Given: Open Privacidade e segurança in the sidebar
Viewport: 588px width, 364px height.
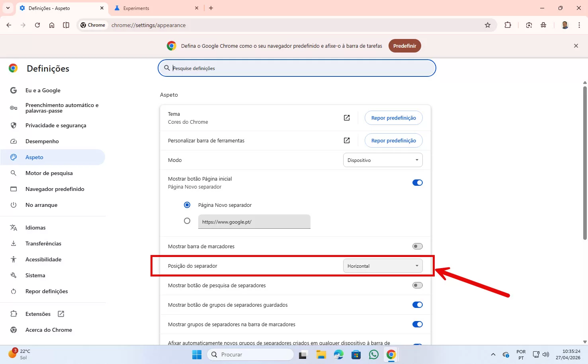Looking at the screenshot, I should (56, 125).
